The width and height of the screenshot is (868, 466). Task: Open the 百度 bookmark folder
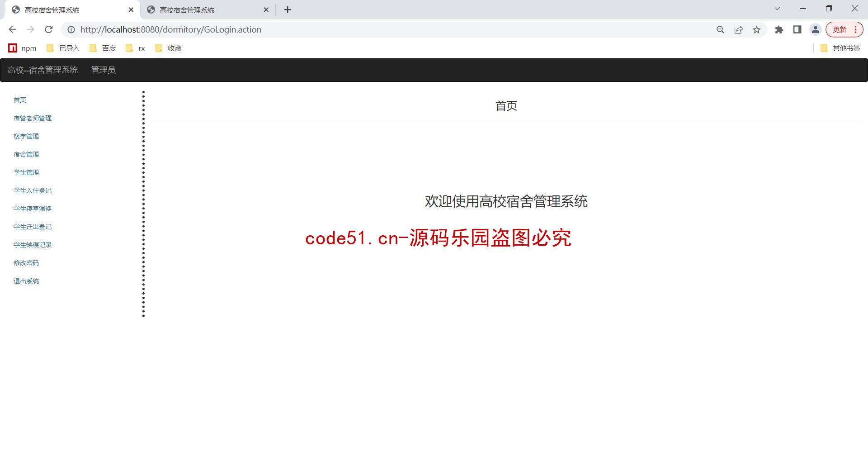point(103,48)
